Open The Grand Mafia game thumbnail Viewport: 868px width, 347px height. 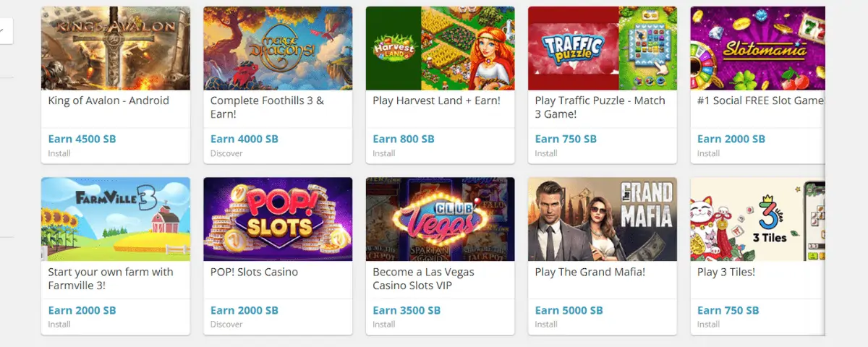tap(602, 219)
